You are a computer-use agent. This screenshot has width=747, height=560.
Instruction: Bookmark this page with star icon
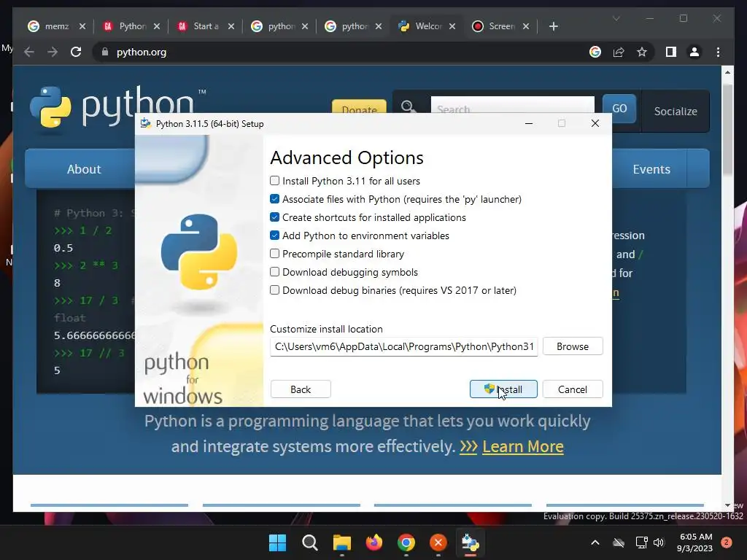coord(642,52)
